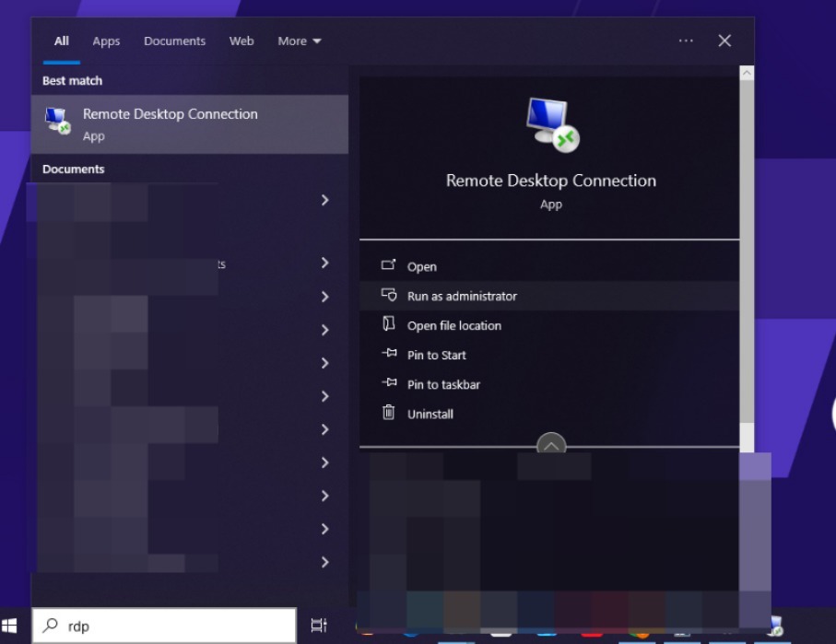836x644 pixels.
Task: Click the Uninstall trash can icon
Action: click(388, 413)
